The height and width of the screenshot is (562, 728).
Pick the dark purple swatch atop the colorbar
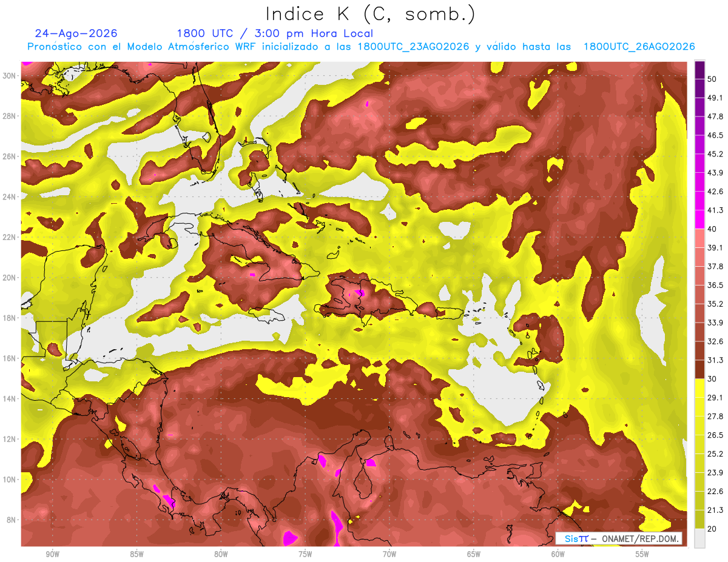click(x=699, y=70)
